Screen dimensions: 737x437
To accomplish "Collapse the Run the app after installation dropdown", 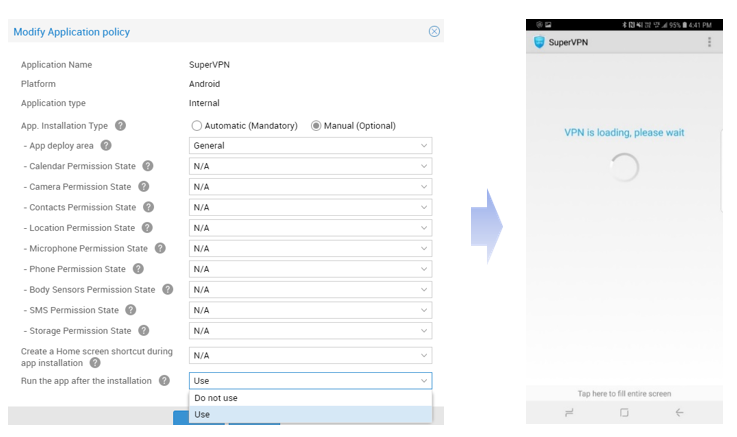I will pyautogui.click(x=310, y=381).
